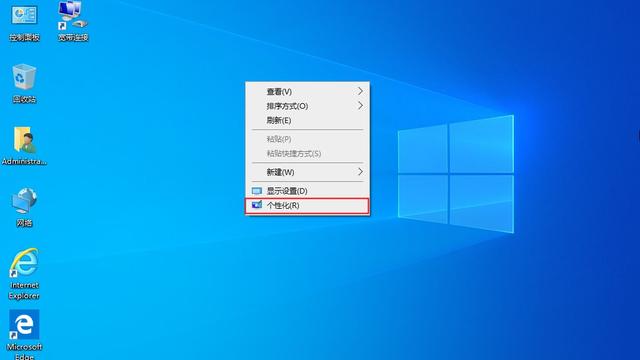
Task: Open 个性化(R) from the context menu
Action: click(x=307, y=205)
